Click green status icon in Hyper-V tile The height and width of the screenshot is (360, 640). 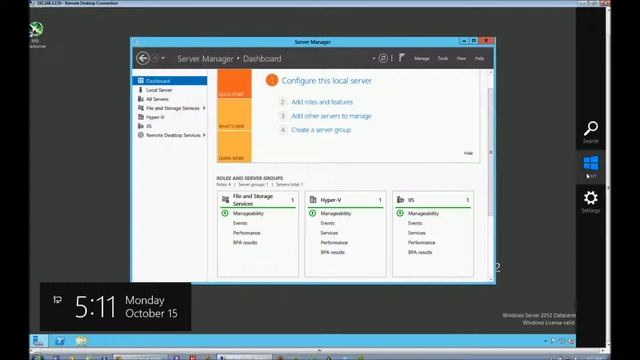313,213
